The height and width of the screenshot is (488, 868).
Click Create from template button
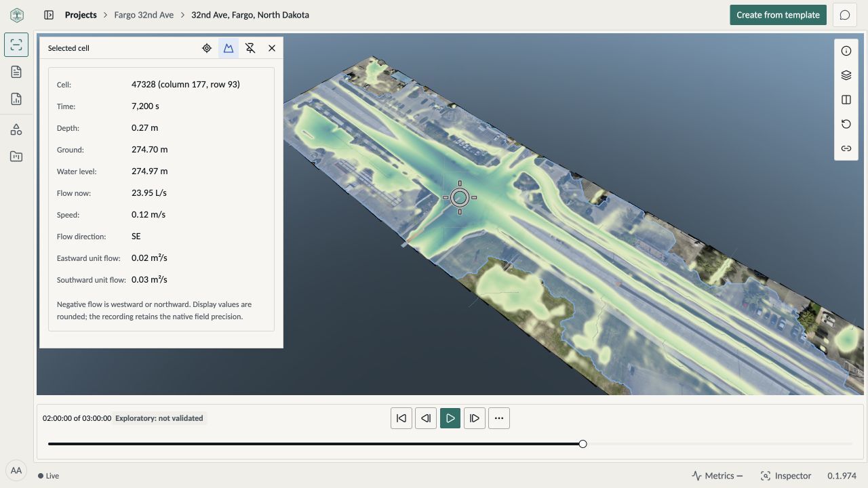[x=778, y=15]
